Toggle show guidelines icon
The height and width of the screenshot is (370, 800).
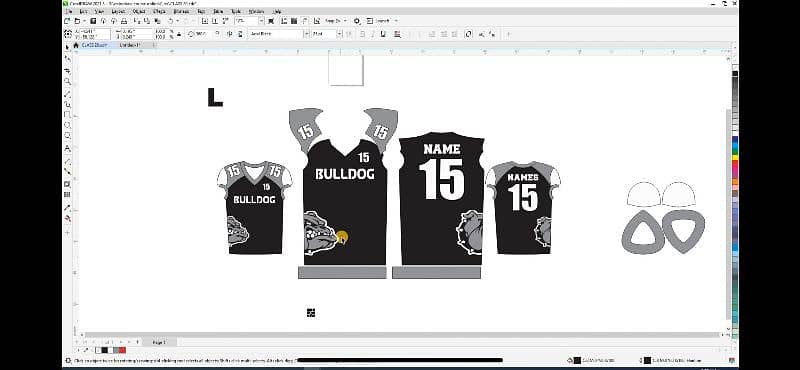(305, 21)
